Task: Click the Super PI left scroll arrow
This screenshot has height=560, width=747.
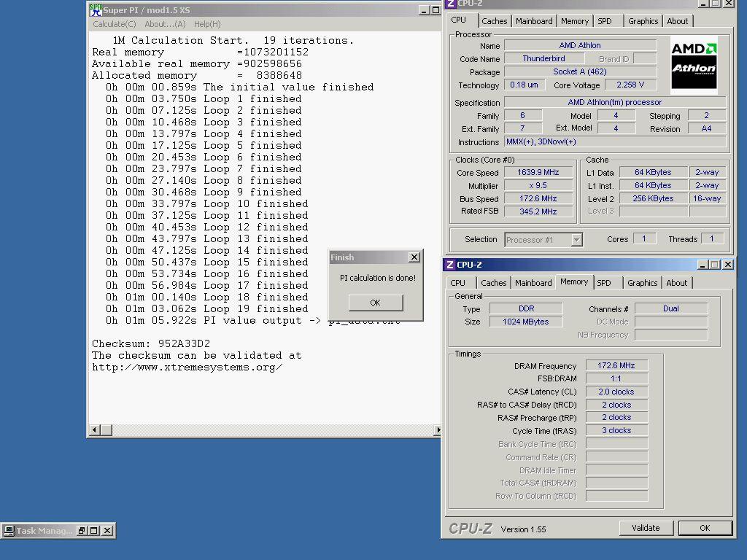Action: pyautogui.click(x=94, y=430)
